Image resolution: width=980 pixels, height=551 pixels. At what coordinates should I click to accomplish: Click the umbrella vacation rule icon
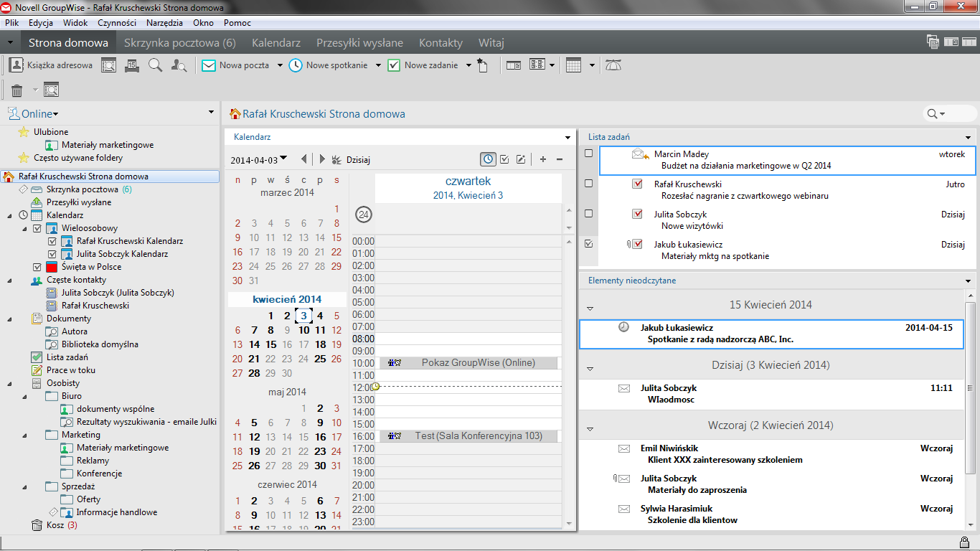[x=613, y=65]
